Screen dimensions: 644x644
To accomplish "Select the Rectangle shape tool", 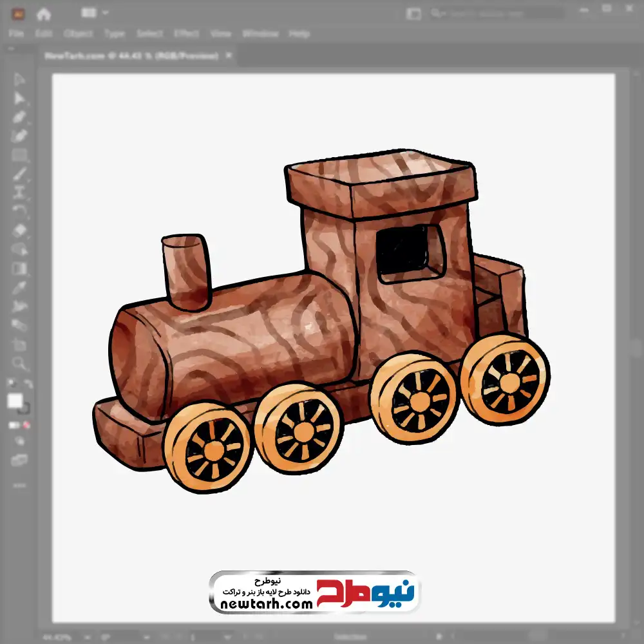I will [x=19, y=155].
